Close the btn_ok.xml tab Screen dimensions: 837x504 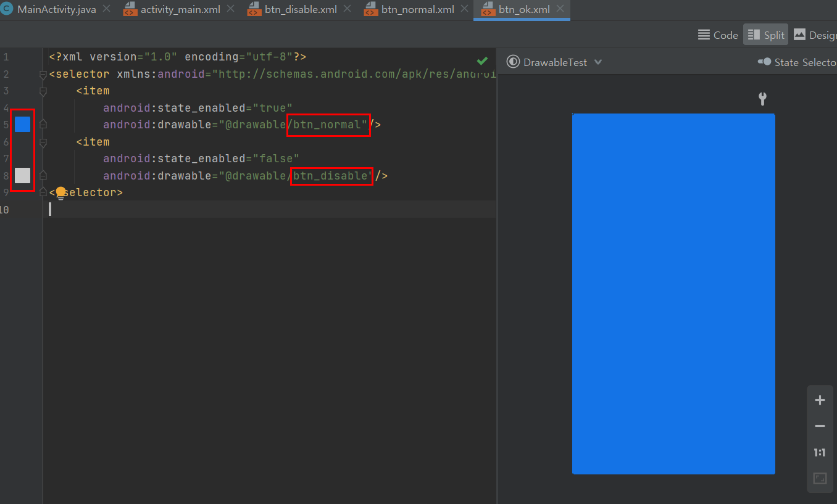coord(560,9)
